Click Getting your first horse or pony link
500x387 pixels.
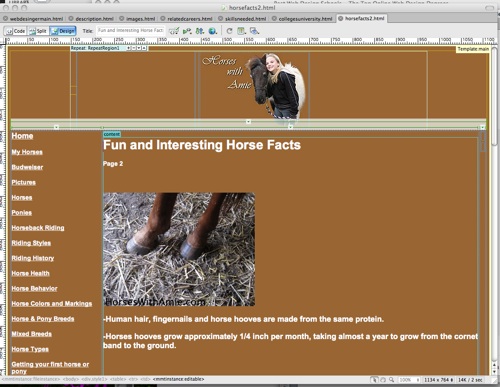tap(50, 368)
